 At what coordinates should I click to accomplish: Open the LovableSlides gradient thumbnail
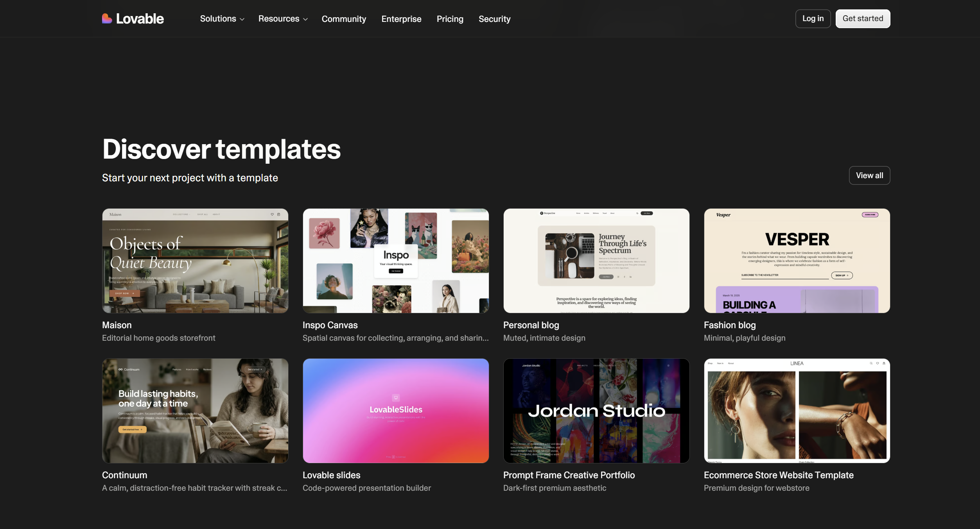point(396,411)
